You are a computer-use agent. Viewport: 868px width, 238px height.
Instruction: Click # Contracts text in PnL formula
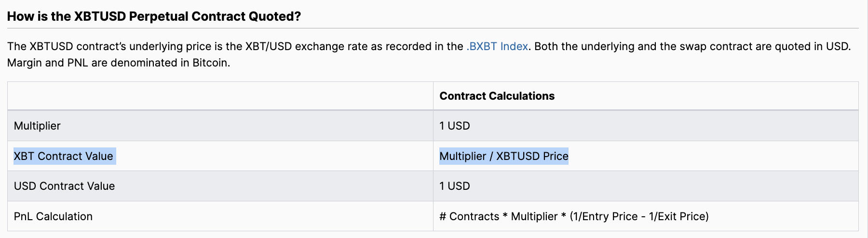pos(469,216)
